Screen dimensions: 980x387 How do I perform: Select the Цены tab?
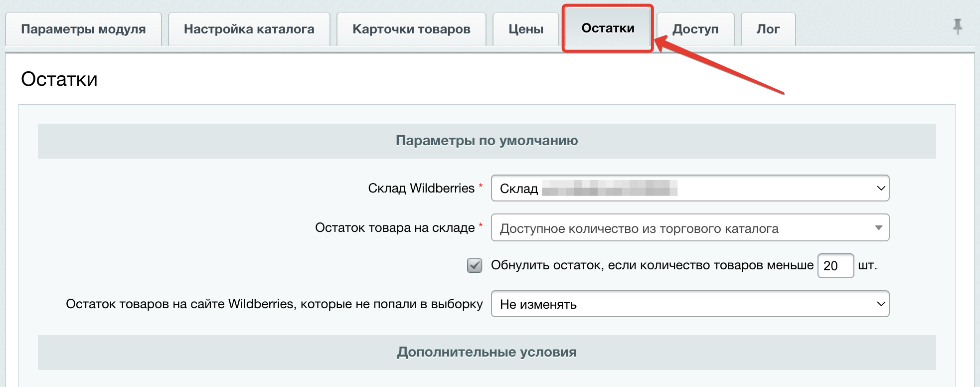pos(526,29)
